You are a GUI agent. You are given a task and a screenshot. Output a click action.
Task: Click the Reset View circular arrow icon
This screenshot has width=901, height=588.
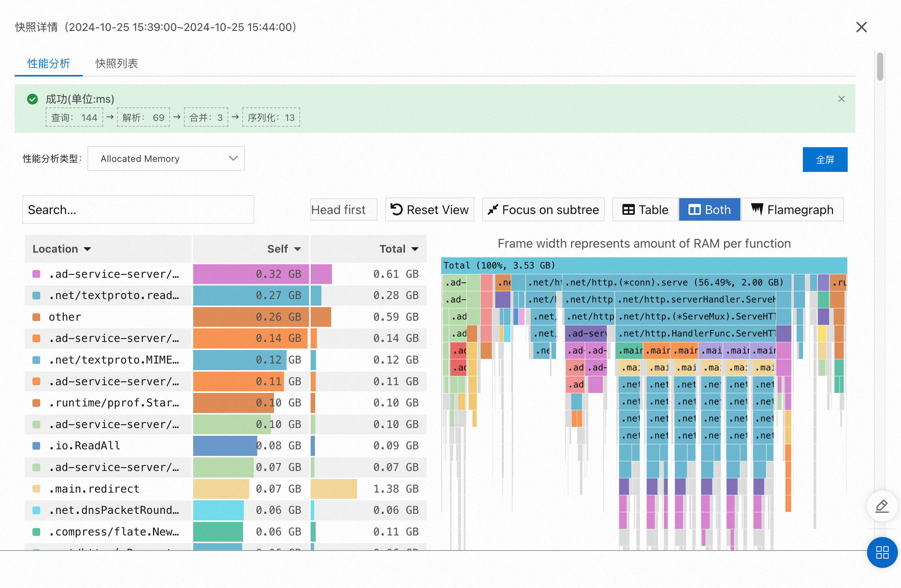click(396, 209)
